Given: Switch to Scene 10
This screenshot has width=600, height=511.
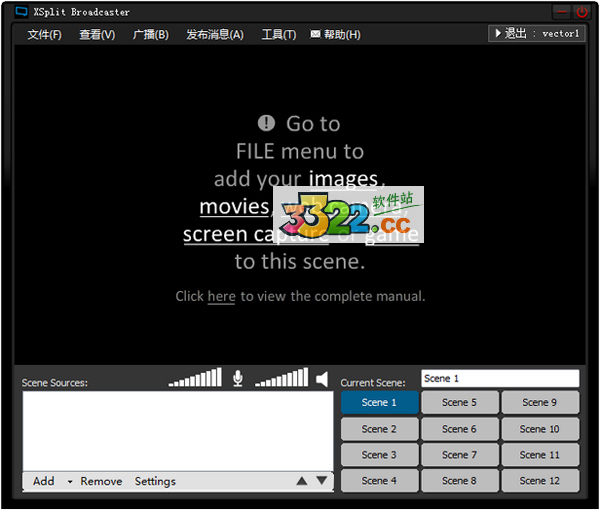Looking at the screenshot, I should (x=540, y=429).
